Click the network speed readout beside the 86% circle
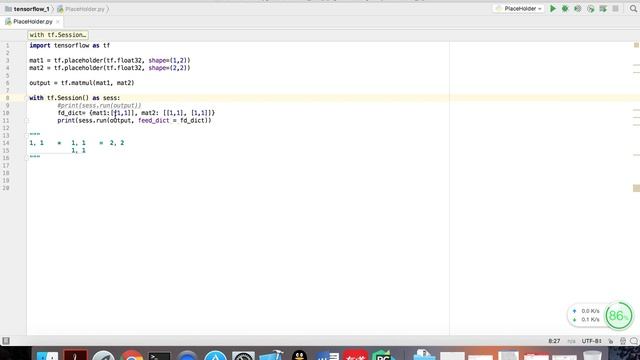Image resolution: width=640 pixels, height=360 pixels. click(587, 315)
